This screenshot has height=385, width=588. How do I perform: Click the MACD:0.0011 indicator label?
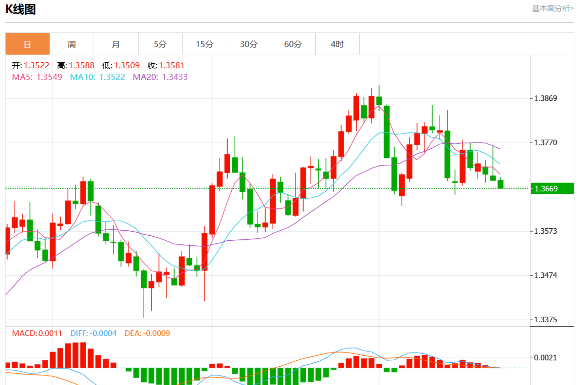tap(37, 333)
